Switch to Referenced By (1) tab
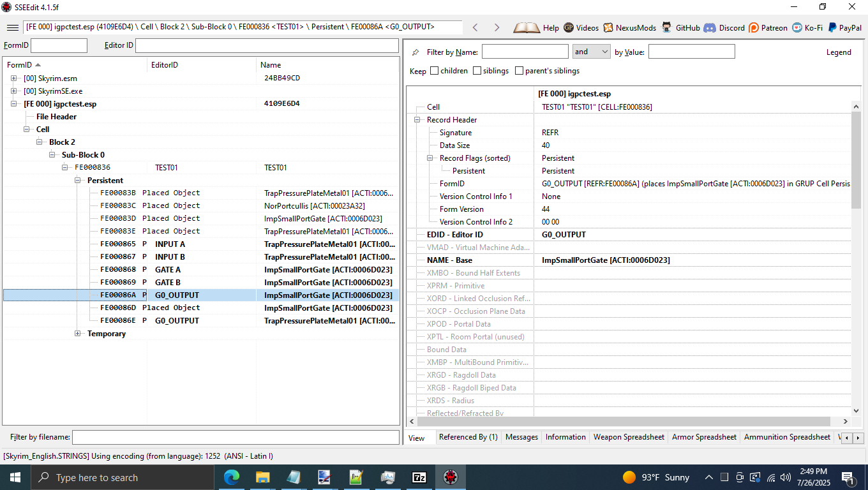This screenshot has width=868, height=490. (468, 437)
